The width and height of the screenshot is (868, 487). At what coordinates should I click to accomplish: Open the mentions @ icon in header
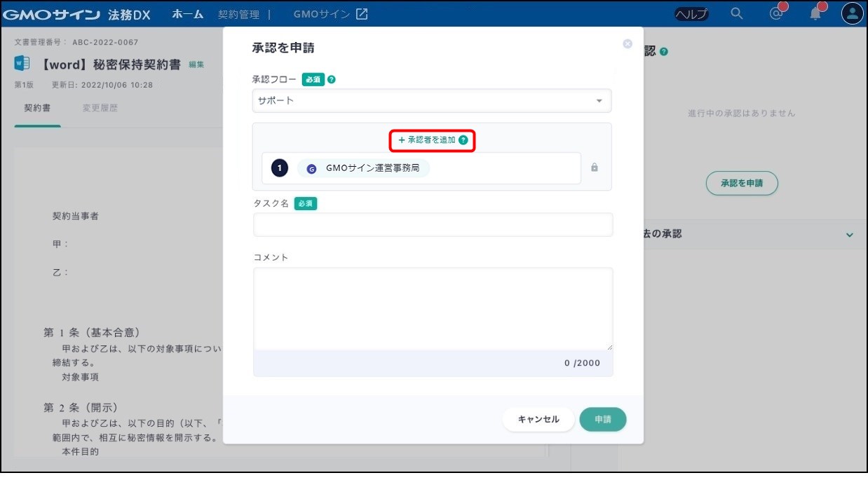[776, 13]
